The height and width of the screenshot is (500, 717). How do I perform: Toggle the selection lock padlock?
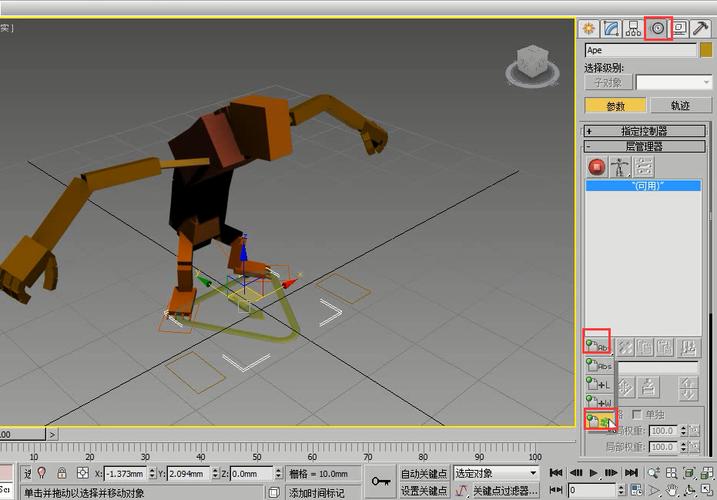tap(62, 473)
